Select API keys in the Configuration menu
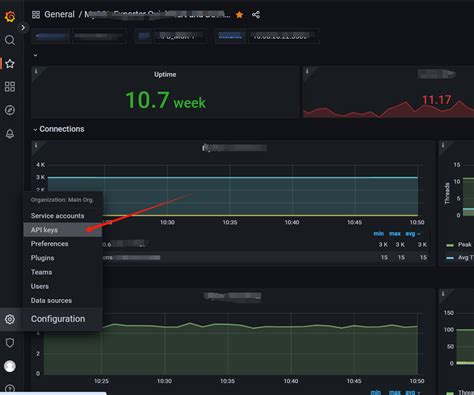The height and width of the screenshot is (395, 474). click(x=44, y=230)
